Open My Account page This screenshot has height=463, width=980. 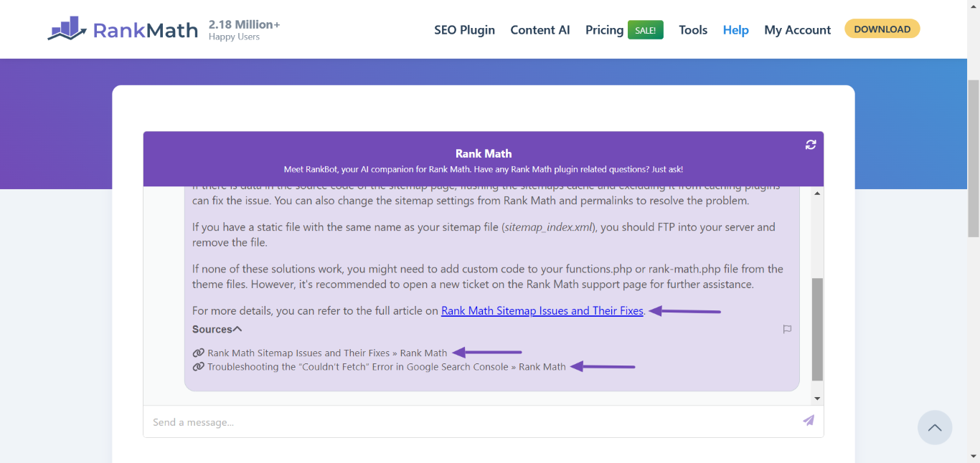coord(797,29)
